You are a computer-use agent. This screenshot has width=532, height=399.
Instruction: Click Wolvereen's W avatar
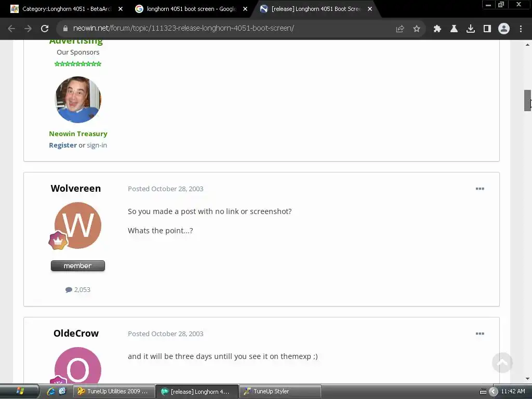pos(78,225)
